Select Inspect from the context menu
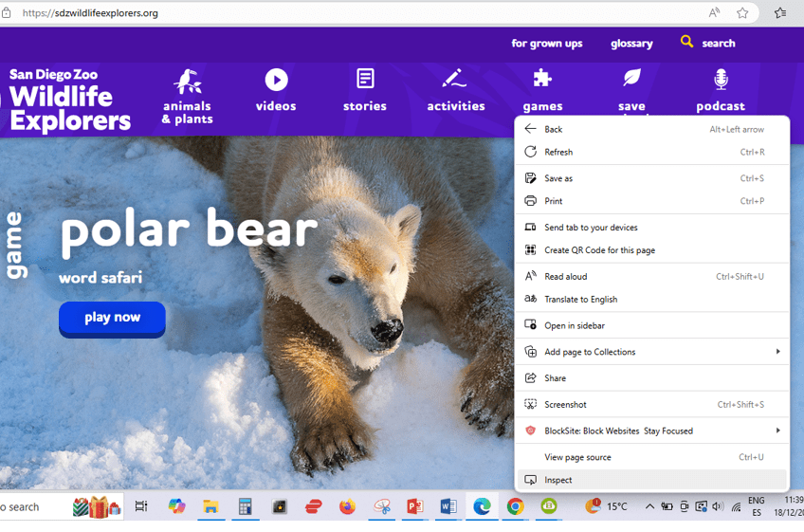This screenshot has height=532, width=804. [558, 480]
